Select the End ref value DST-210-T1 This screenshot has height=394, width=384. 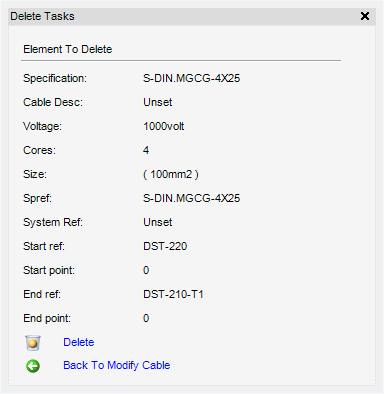[173, 294]
